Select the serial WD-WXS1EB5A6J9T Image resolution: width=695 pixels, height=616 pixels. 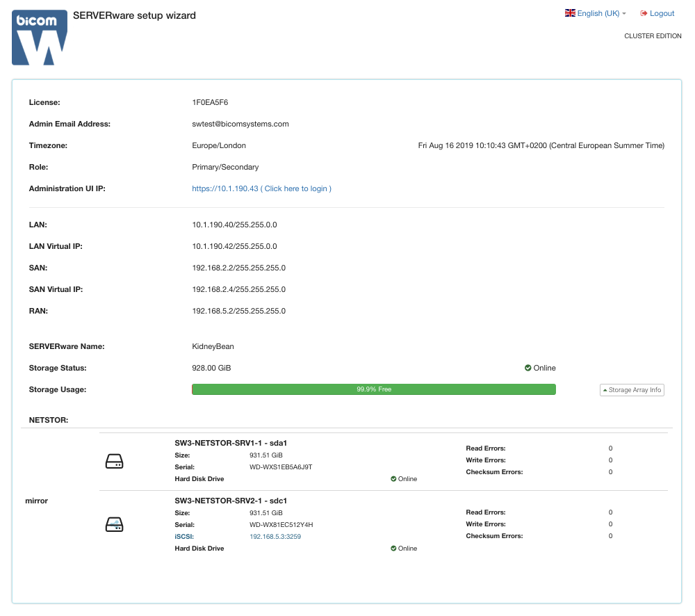point(281,467)
